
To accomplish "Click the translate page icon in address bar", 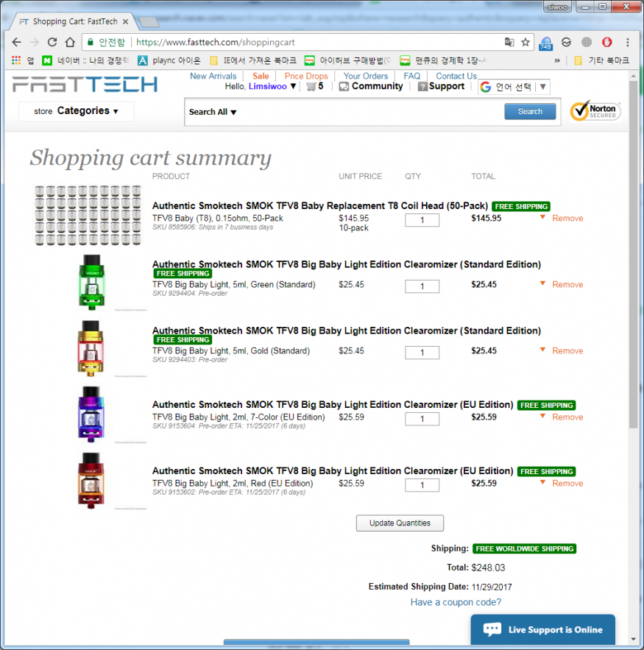I will [509, 43].
